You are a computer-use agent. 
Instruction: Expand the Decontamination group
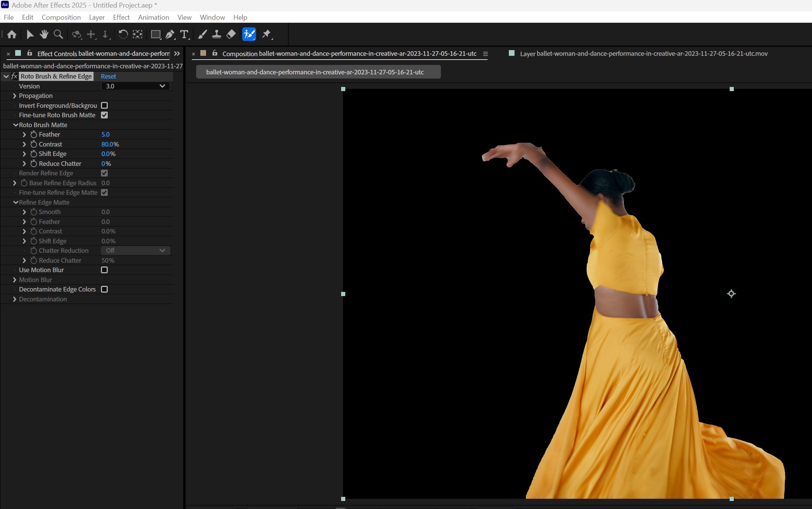click(x=14, y=299)
